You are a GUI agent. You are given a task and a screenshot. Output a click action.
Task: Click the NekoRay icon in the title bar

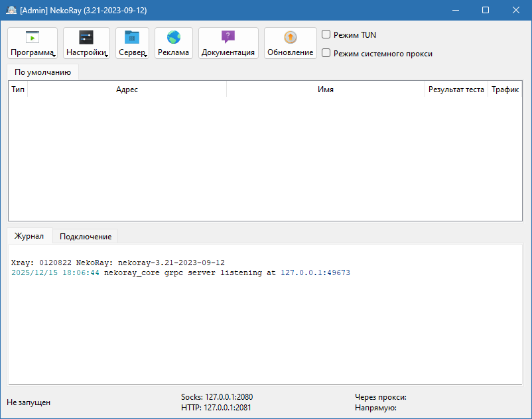(x=11, y=10)
